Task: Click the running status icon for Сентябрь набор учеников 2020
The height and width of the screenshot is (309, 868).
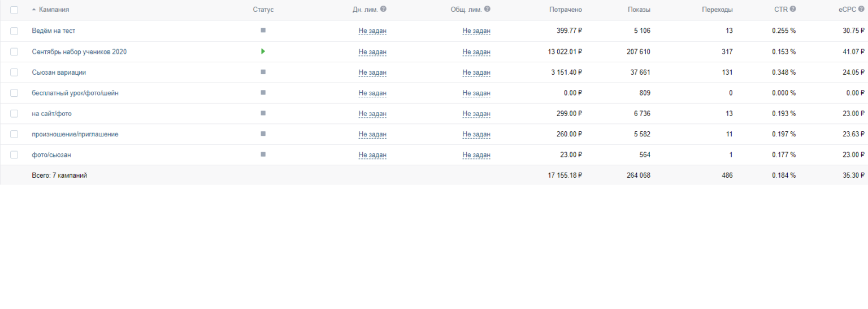Action: (263, 51)
